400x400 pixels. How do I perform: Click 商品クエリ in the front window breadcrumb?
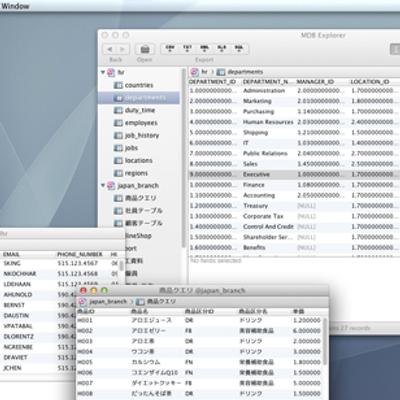tap(161, 301)
